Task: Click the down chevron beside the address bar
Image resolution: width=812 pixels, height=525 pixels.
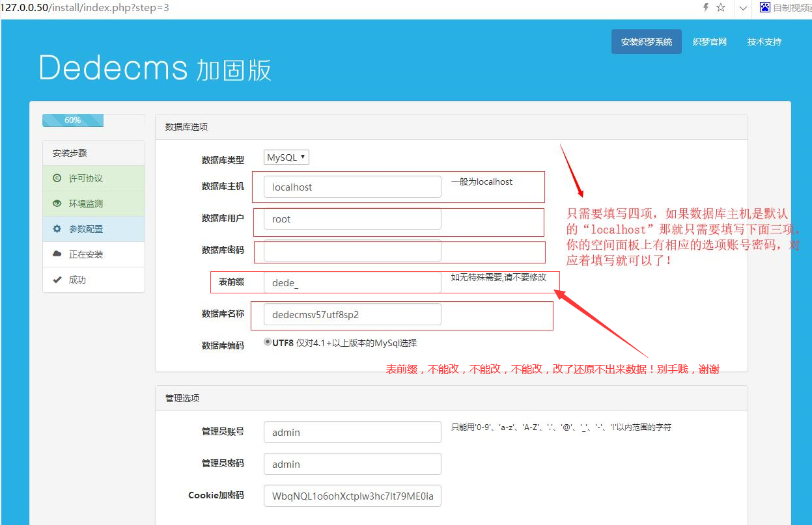Action: pyautogui.click(x=742, y=8)
